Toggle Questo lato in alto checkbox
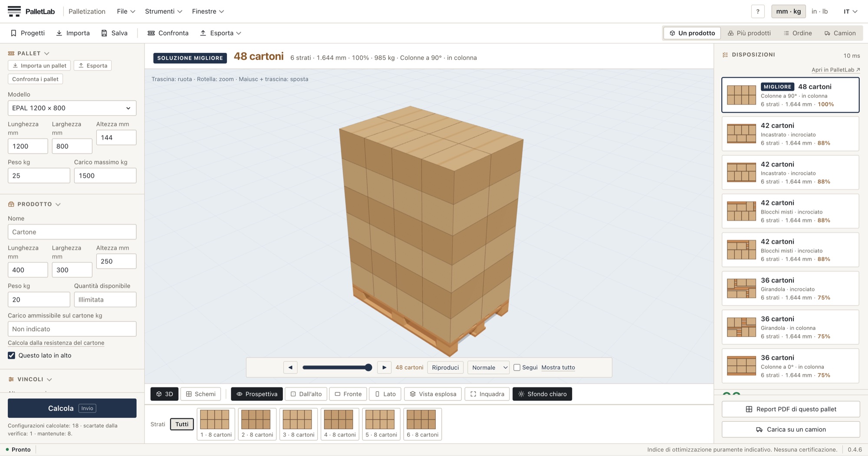 (12, 355)
